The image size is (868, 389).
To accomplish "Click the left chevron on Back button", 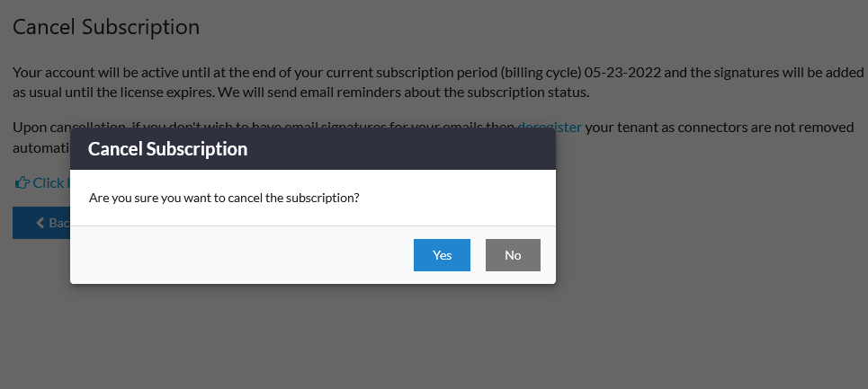I will pyautogui.click(x=40, y=223).
